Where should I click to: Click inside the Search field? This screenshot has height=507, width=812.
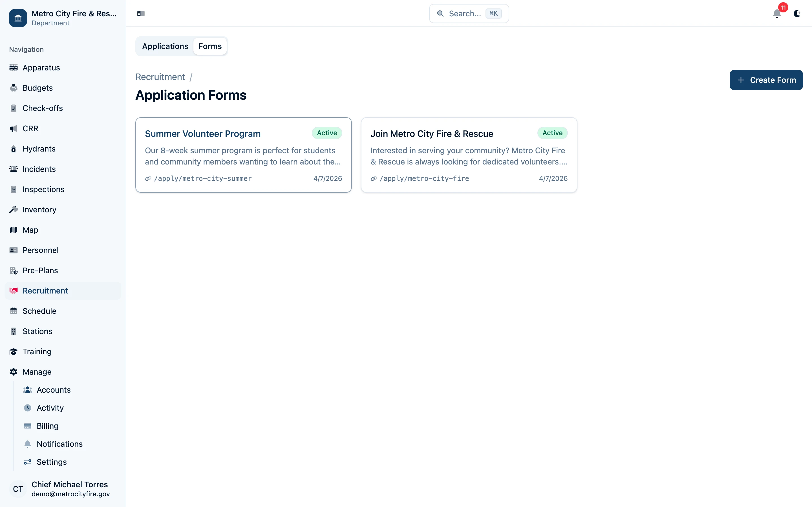tap(468, 14)
